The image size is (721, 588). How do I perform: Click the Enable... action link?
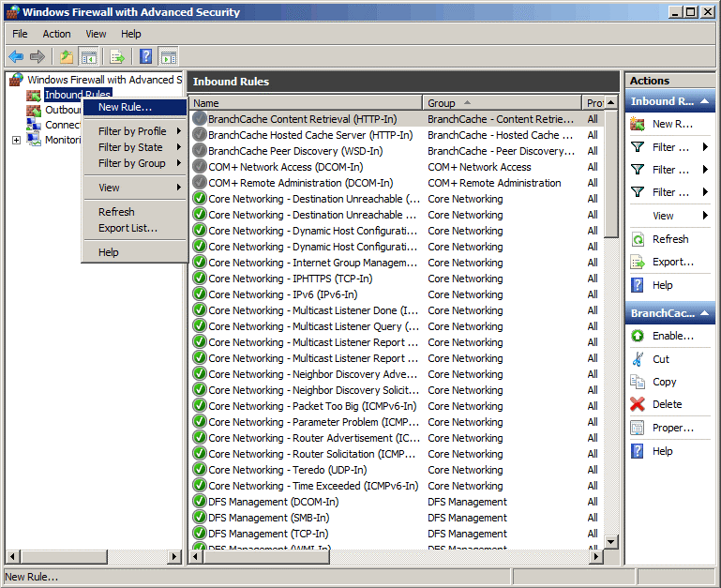pyautogui.click(x=673, y=336)
